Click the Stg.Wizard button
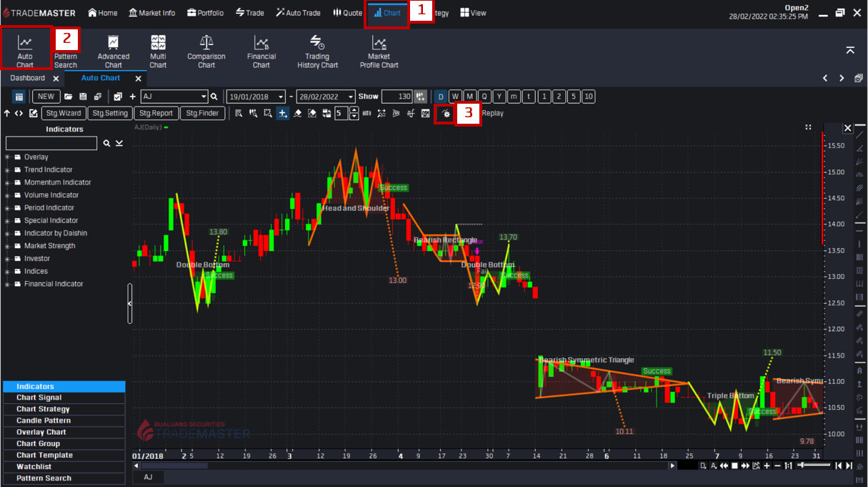This screenshot has width=868, height=487. pyautogui.click(x=64, y=113)
